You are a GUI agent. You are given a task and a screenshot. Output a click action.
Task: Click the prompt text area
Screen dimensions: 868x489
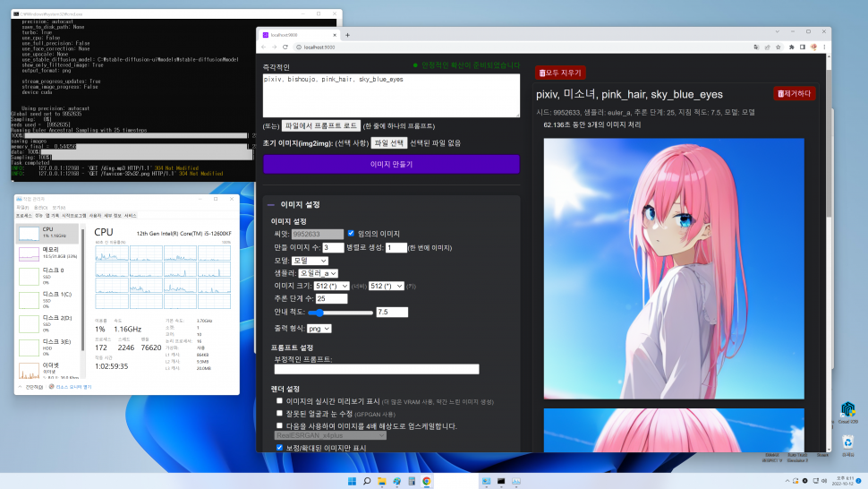(391, 95)
